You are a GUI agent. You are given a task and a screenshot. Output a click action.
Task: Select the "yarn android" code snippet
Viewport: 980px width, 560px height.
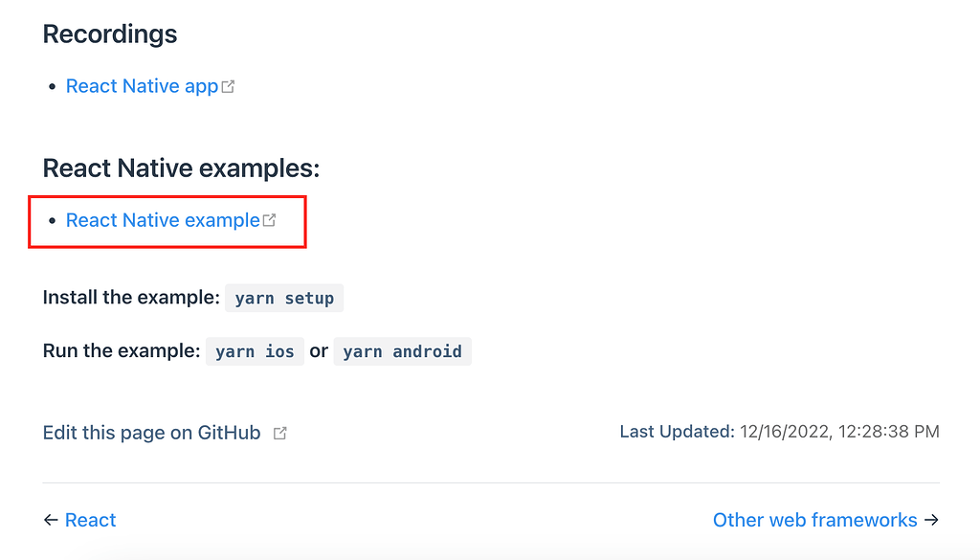[x=402, y=351]
